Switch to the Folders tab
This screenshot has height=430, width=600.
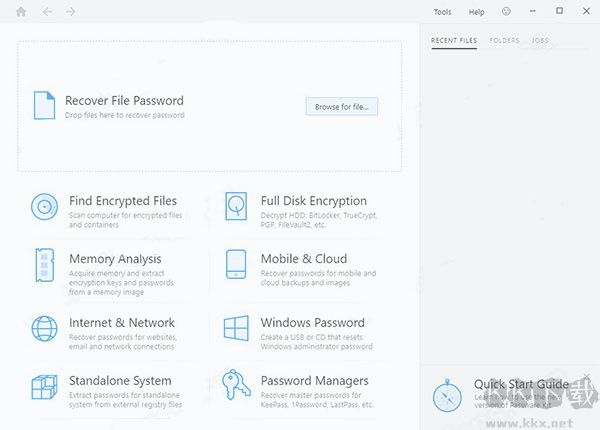[504, 41]
